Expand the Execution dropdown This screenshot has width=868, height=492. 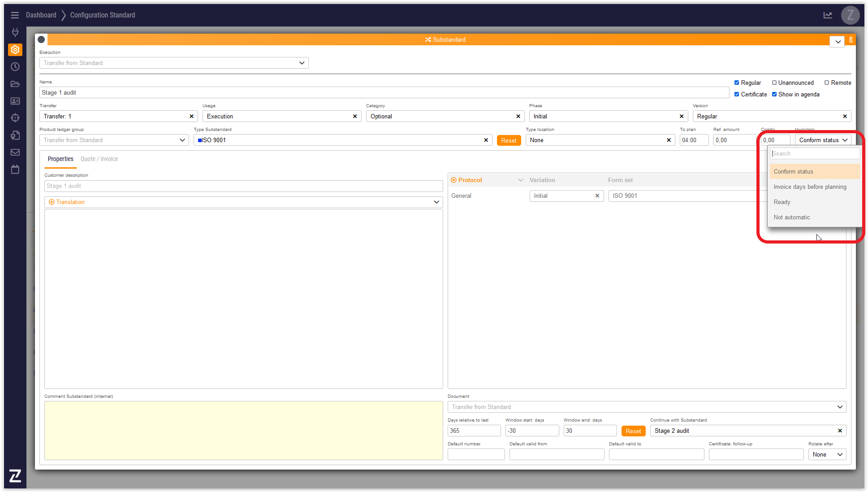point(174,63)
